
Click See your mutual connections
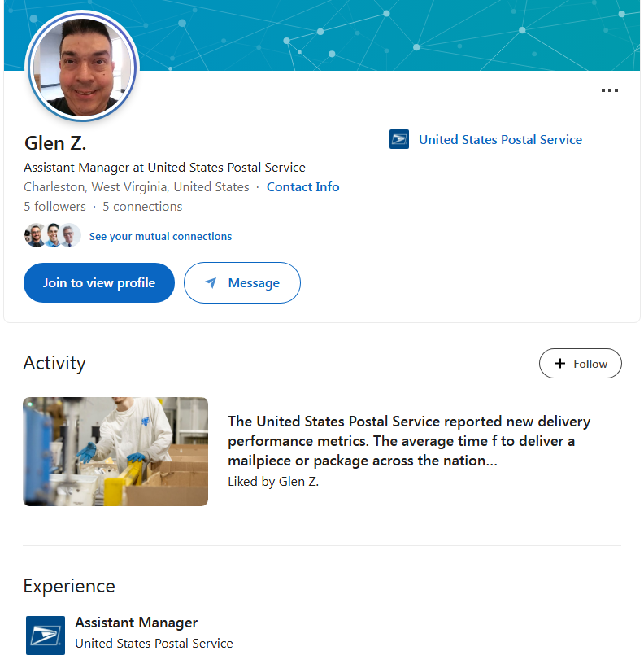(160, 236)
